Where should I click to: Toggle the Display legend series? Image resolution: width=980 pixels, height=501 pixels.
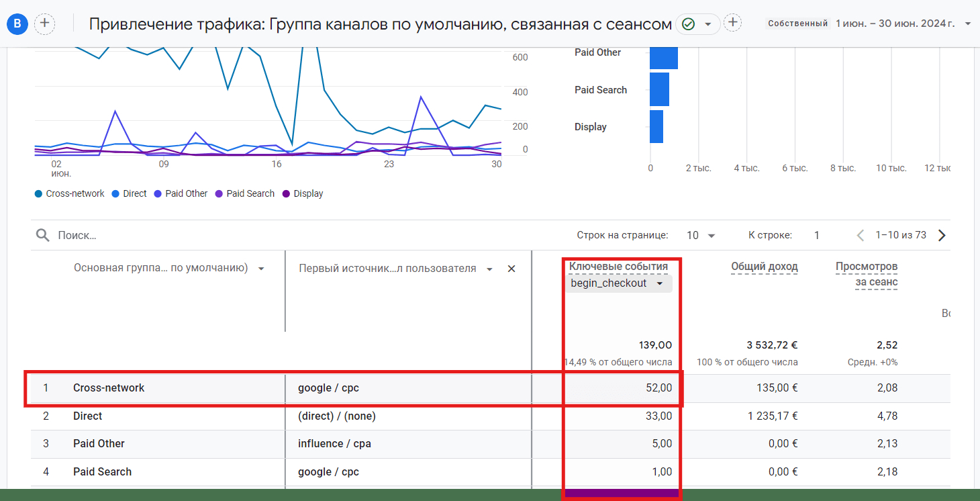coord(303,193)
